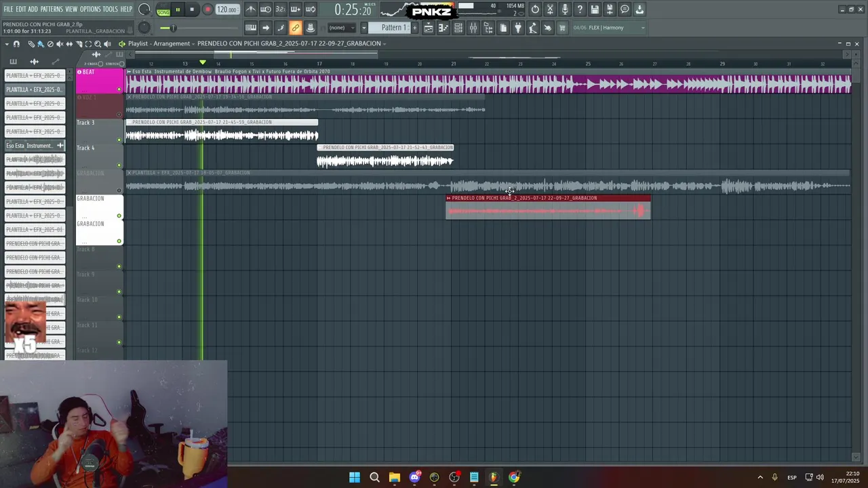The height and width of the screenshot is (488, 868).
Task: Toggle wait for input to start
Action: [266, 9]
